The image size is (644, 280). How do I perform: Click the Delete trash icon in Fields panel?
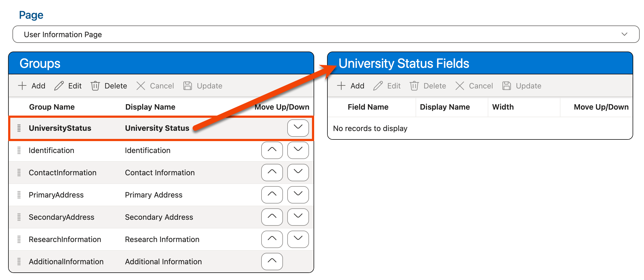(415, 86)
